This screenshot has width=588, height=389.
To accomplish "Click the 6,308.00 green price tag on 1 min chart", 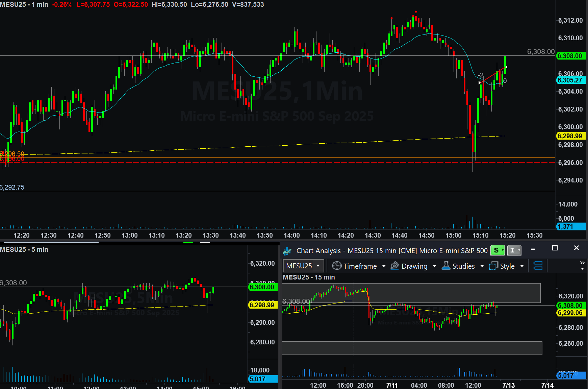I will coord(570,56).
